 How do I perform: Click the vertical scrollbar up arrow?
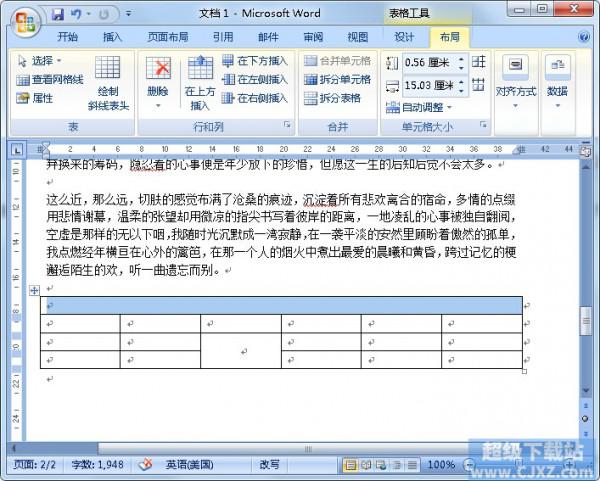coord(585,166)
